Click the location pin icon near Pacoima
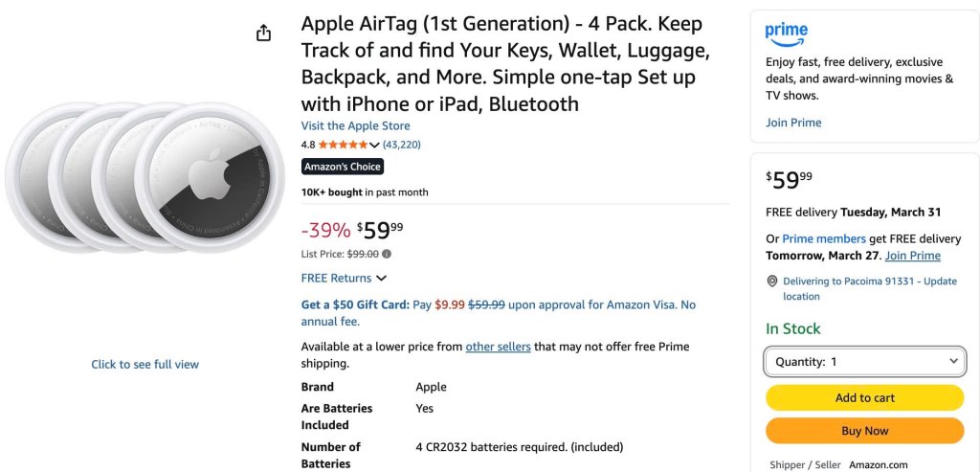 coord(772,281)
